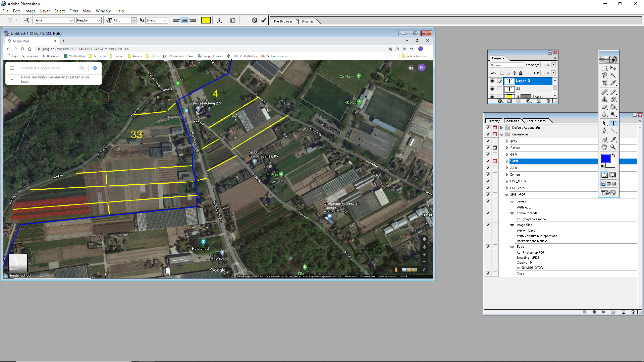Open the font style dropdown showing Regular
Screen dimensions: 644x362
[x=99, y=20]
